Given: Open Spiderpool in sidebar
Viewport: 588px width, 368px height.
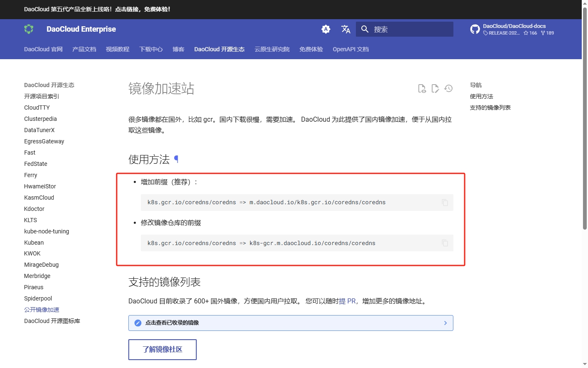Looking at the screenshot, I should pyautogui.click(x=38, y=298).
